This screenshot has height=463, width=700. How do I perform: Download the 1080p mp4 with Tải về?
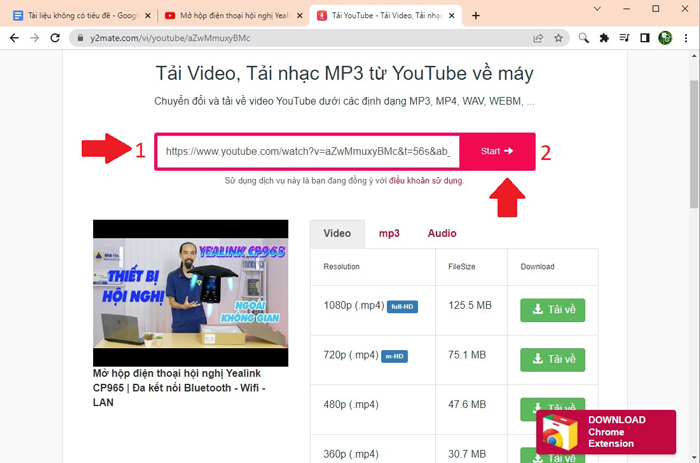coord(552,310)
